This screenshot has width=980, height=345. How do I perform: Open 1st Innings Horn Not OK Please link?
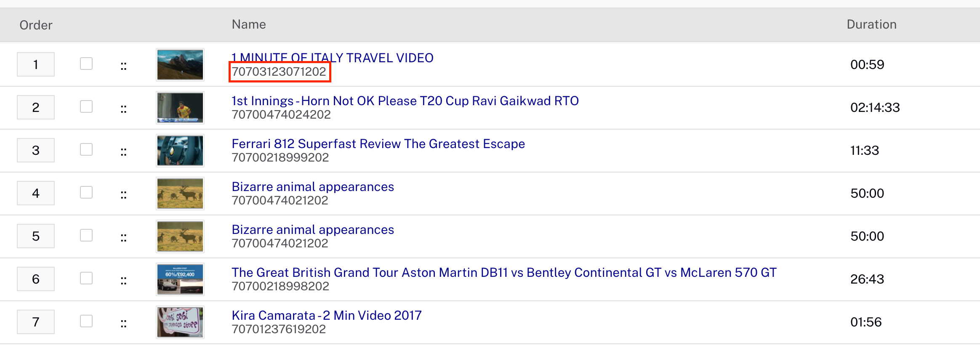tap(405, 101)
